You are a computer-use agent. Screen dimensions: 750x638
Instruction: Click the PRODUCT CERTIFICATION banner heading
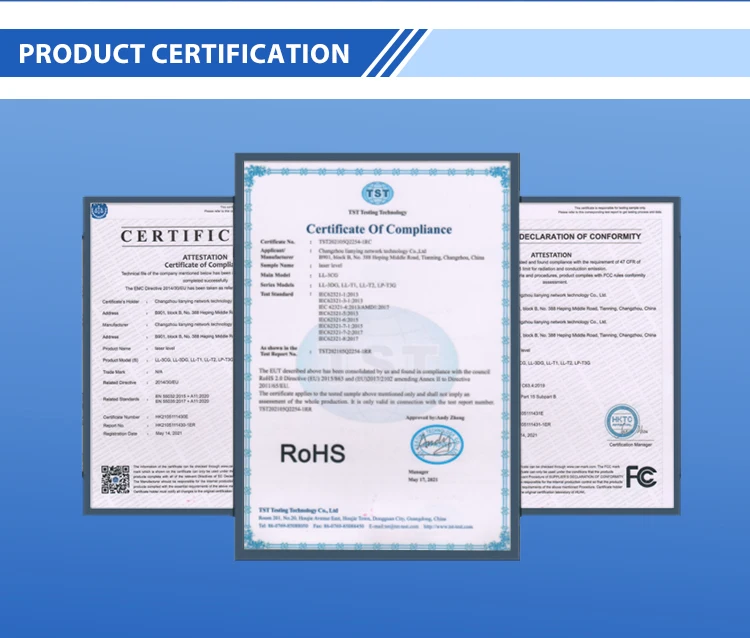(x=184, y=53)
